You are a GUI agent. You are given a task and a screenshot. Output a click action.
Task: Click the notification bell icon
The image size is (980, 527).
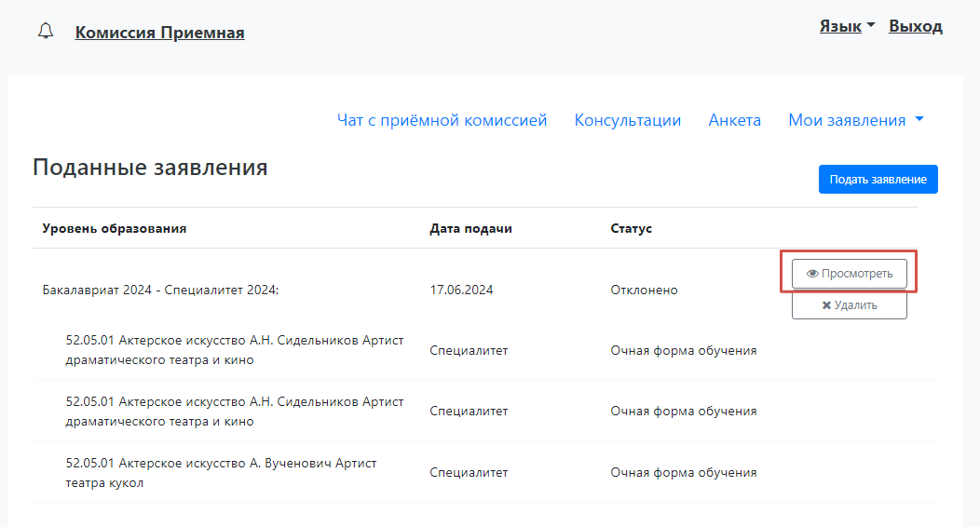point(46,32)
